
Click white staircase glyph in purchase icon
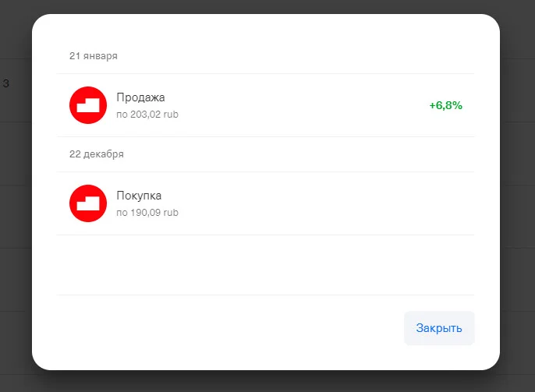(x=88, y=203)
